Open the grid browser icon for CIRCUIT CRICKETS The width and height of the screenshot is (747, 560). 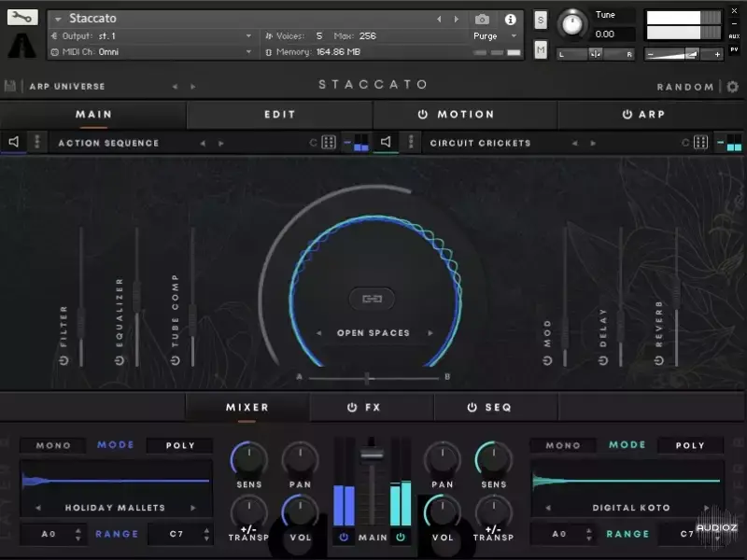pyautogui.click(x=701, y=143)
